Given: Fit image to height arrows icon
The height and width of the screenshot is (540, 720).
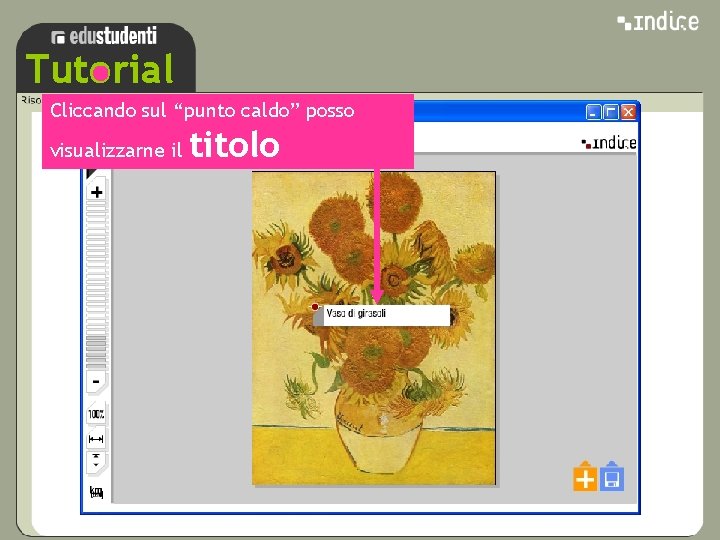Looking at the screenshot, I should point(96,462).
